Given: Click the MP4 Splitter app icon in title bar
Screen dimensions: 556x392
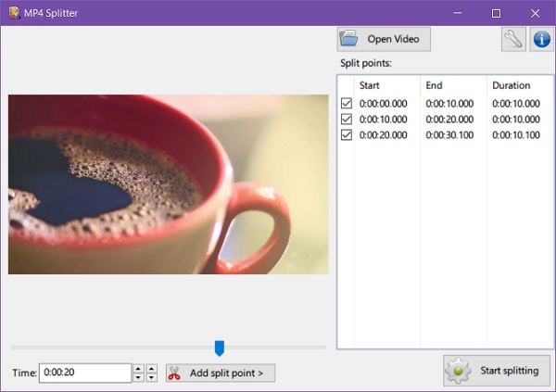Looking at the screenshot, I should pyautogui.click(x=14, y=13).
